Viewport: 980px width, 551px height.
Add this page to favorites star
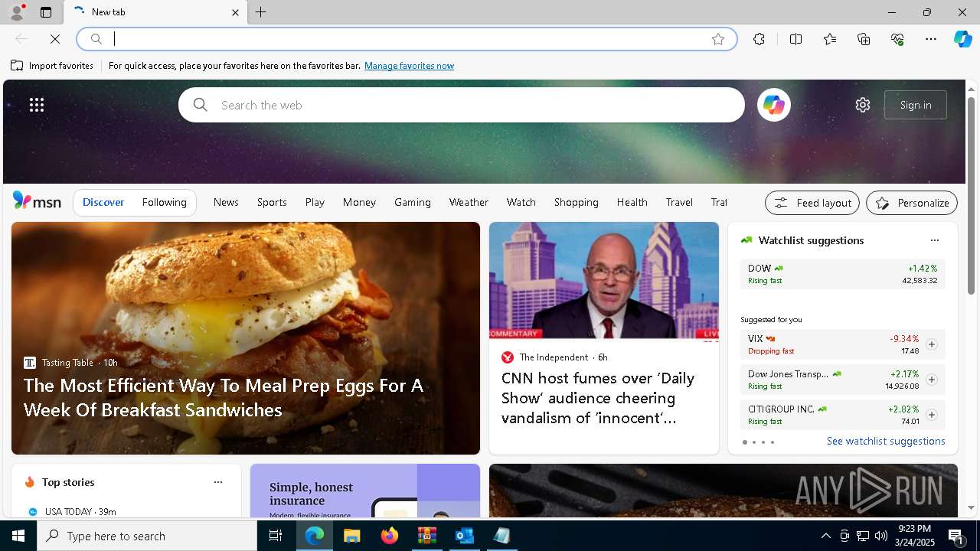coord(717,39)
